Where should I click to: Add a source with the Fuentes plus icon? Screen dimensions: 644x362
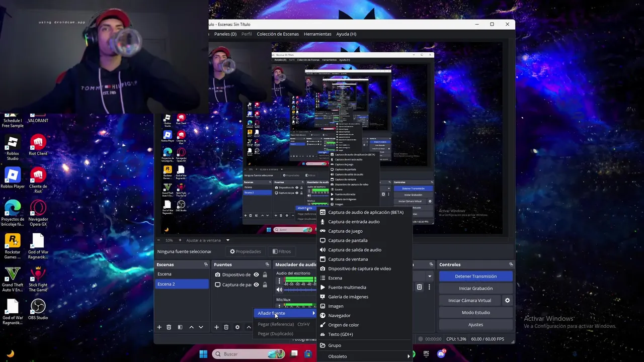(217, 327)
